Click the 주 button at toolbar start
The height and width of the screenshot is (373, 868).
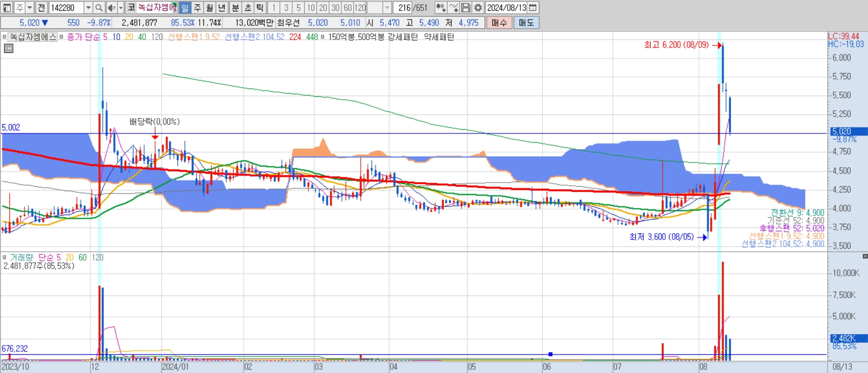point(19,8)
